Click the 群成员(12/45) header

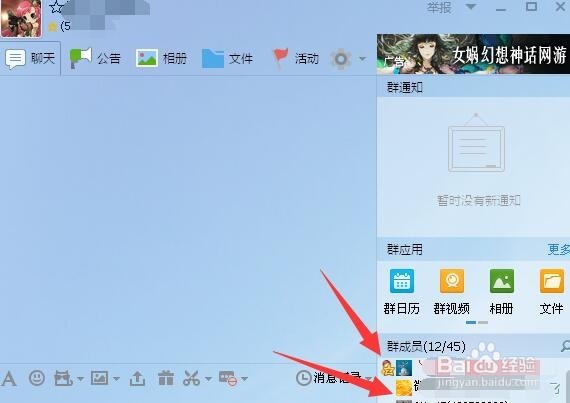(426, 346)
